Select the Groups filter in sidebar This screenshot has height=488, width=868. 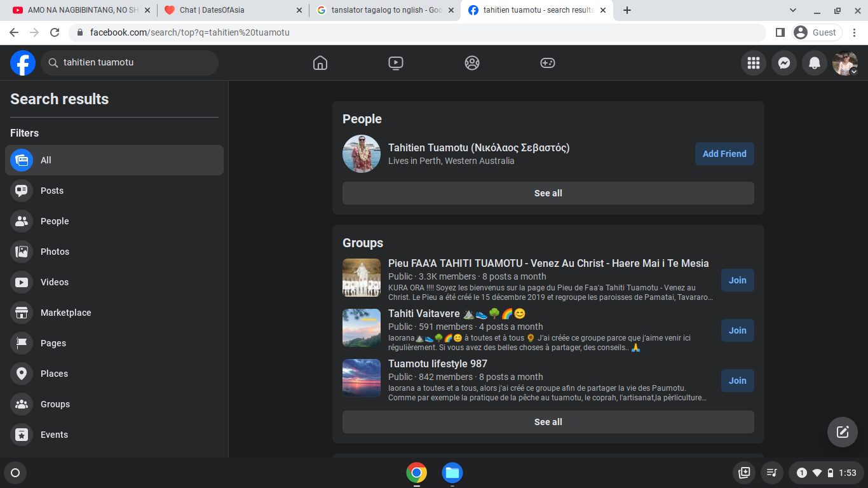(x=114, y=404)
